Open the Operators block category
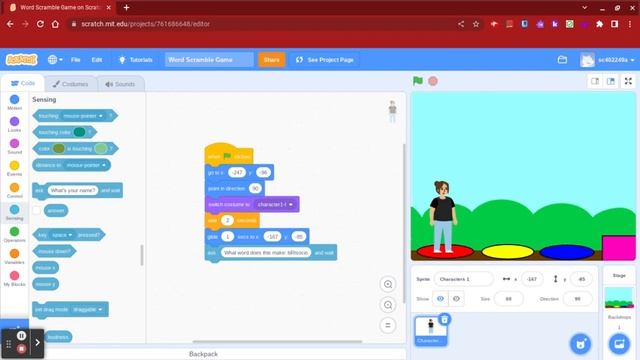The height and width of the screenshot is (360, 640). (x=14, y=234)
